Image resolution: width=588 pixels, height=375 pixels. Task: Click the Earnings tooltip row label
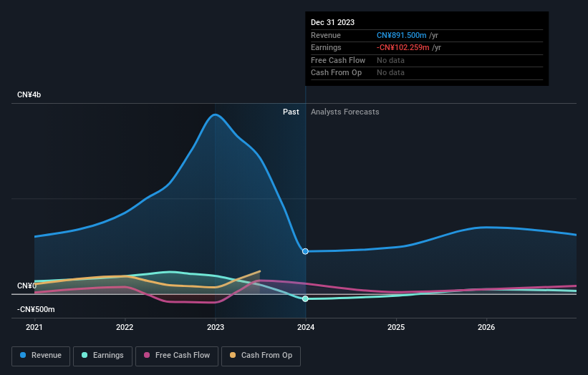pos(326,47)
